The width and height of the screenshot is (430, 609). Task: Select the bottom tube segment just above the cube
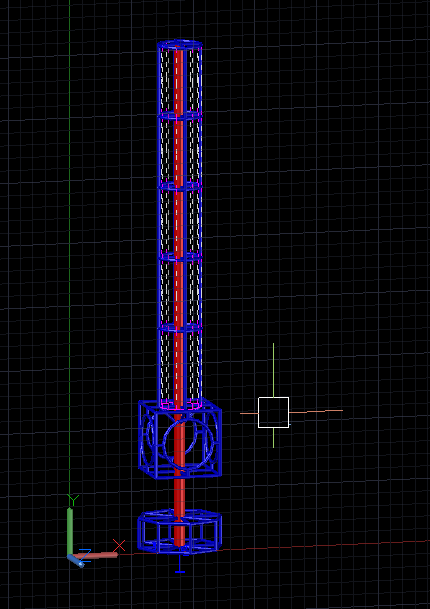(180, 365)
